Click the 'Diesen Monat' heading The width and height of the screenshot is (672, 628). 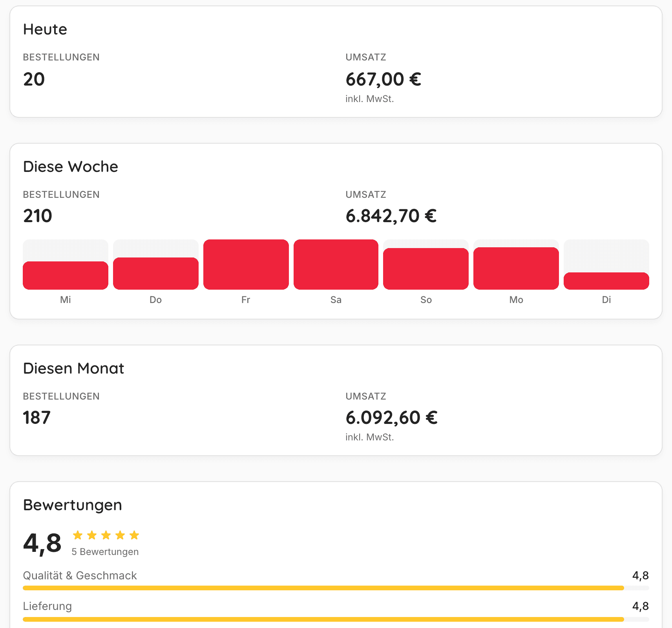pyautogui.click(x=73, y=369)
